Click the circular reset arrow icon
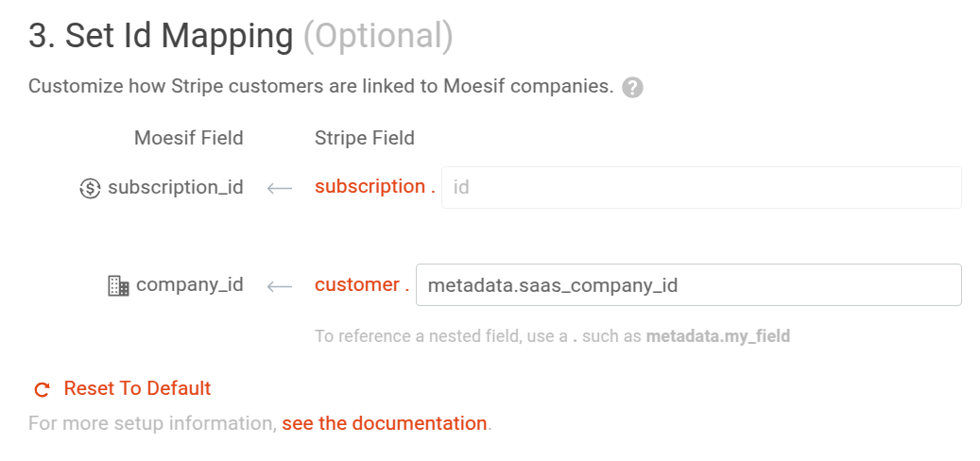Image resolution: width=980 pixels, height=461 pixels. point(42,389)
